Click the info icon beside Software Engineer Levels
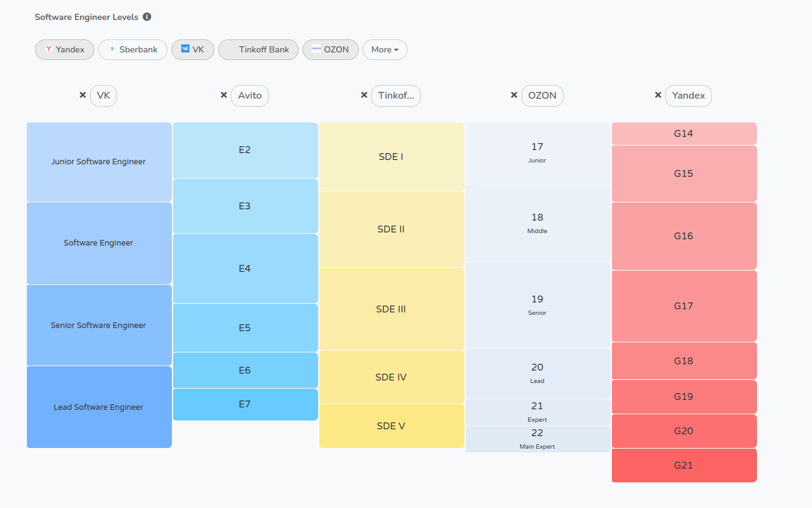 (147, 17)
